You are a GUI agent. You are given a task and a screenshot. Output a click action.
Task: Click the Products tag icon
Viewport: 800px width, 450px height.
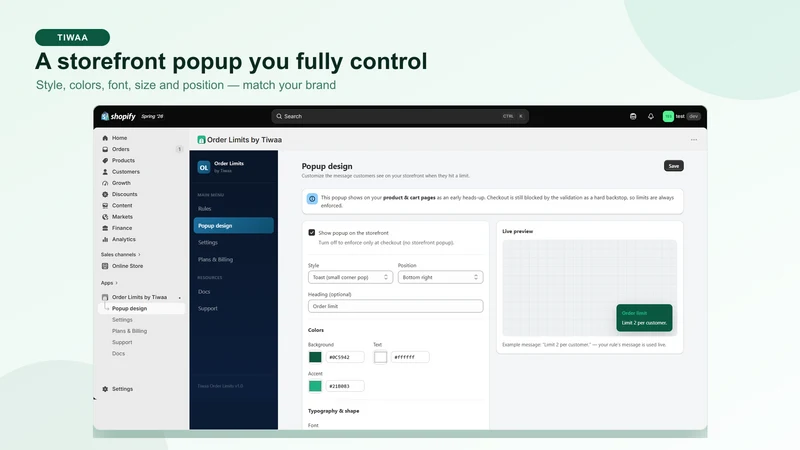tap(105, 160)
